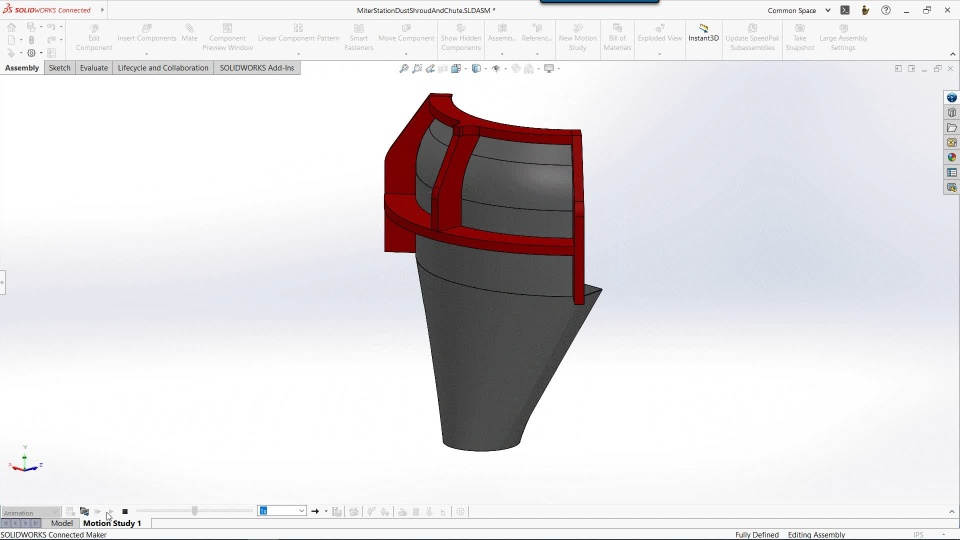
Task: Open the Lifecycle and Collaboration tab
Action: click(163, 68)
